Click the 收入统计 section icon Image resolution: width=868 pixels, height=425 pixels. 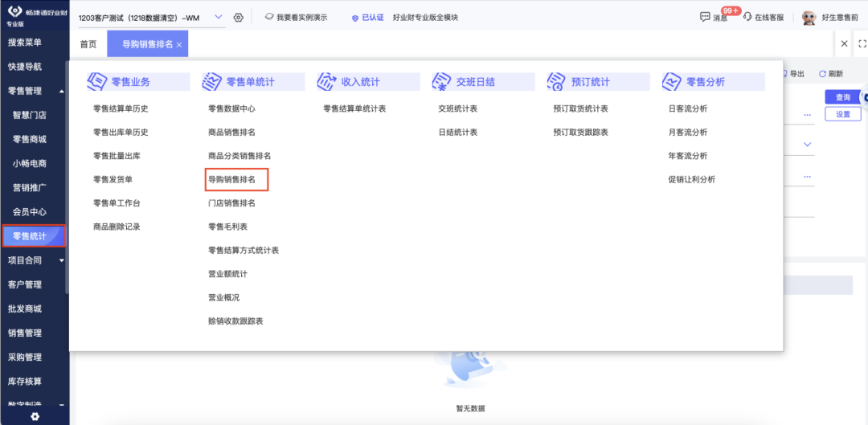(x=327, y=82)
